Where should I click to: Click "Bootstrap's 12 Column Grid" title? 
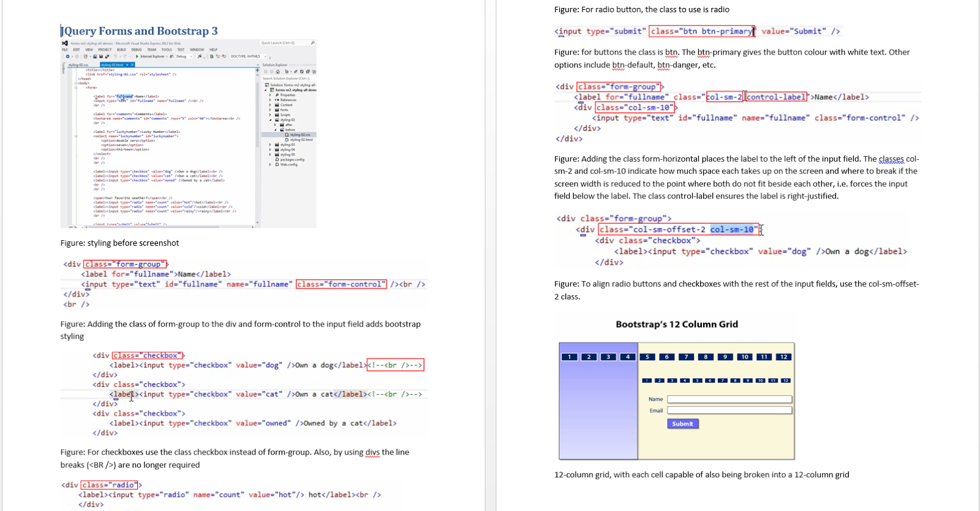[x=677, y=324]
